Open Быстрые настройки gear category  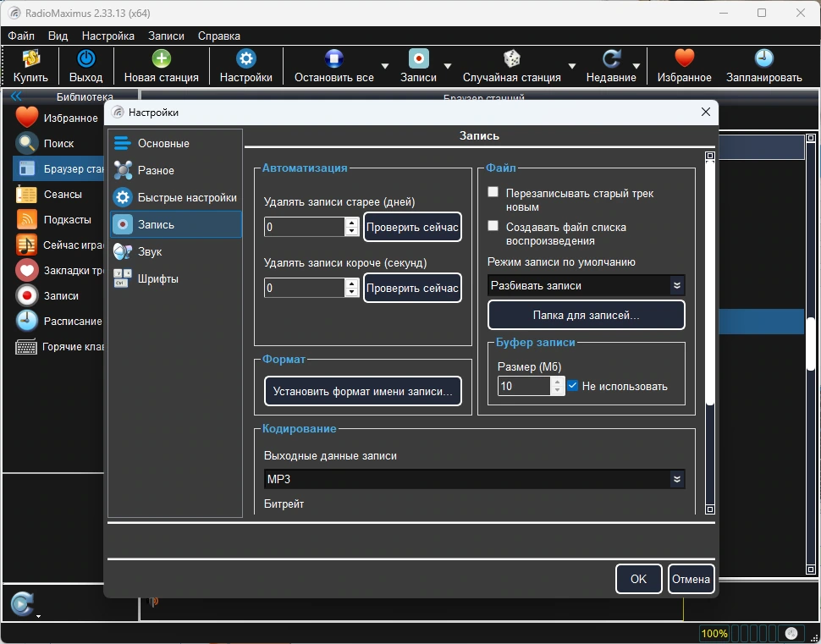tap(175, 197)
